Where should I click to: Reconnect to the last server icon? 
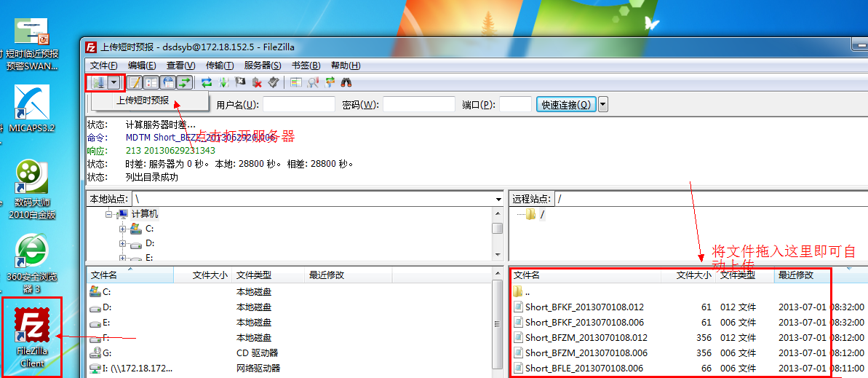click(x=274, y=82)
